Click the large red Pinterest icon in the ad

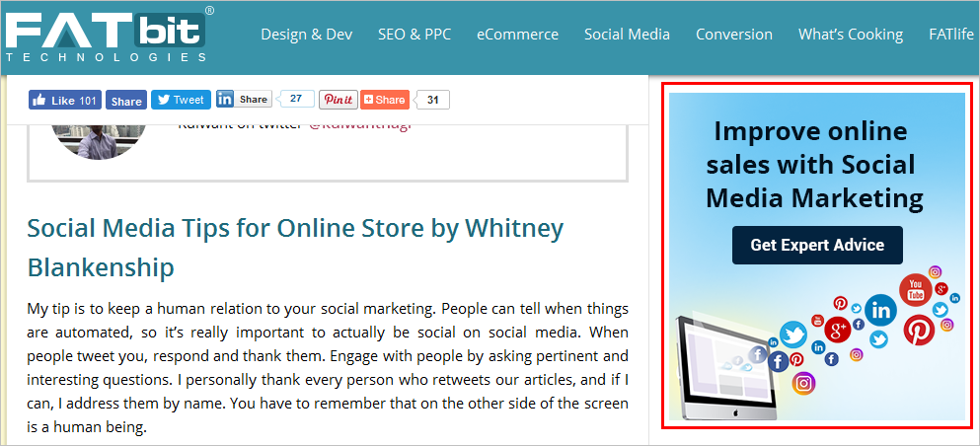click(918, 330)
